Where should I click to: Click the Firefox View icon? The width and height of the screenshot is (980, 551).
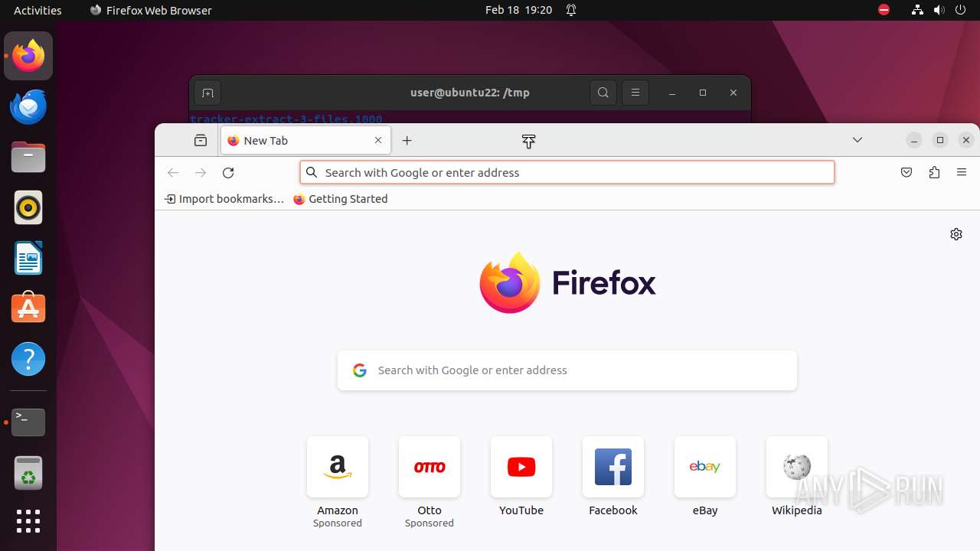tap(201, 140)
